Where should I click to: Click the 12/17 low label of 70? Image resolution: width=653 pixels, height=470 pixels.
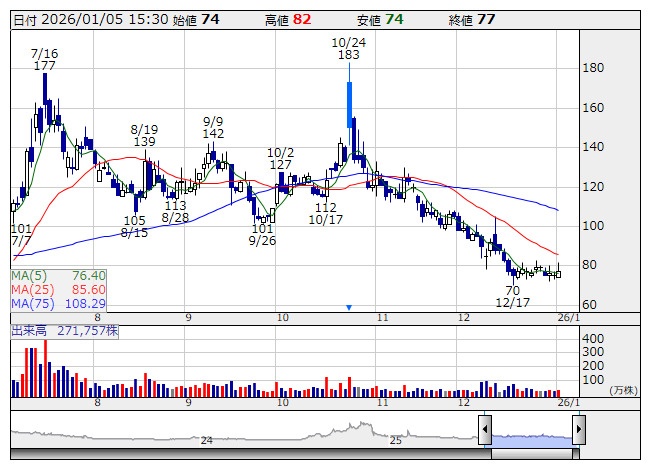click(x=513, y=296)
